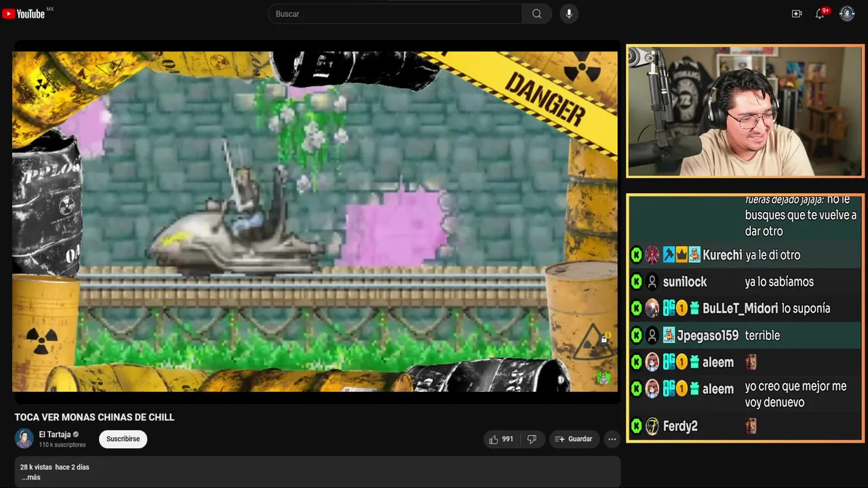Open the Create video icon
This screenshot has width=868, height=488.
(x=797, y=14)
